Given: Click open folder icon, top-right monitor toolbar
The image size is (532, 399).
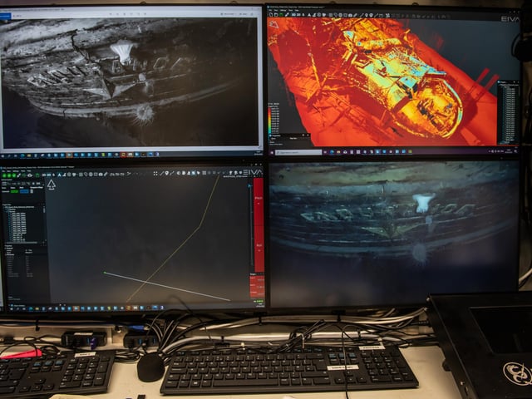Looking at the screenshot, I should pos(276,15).
